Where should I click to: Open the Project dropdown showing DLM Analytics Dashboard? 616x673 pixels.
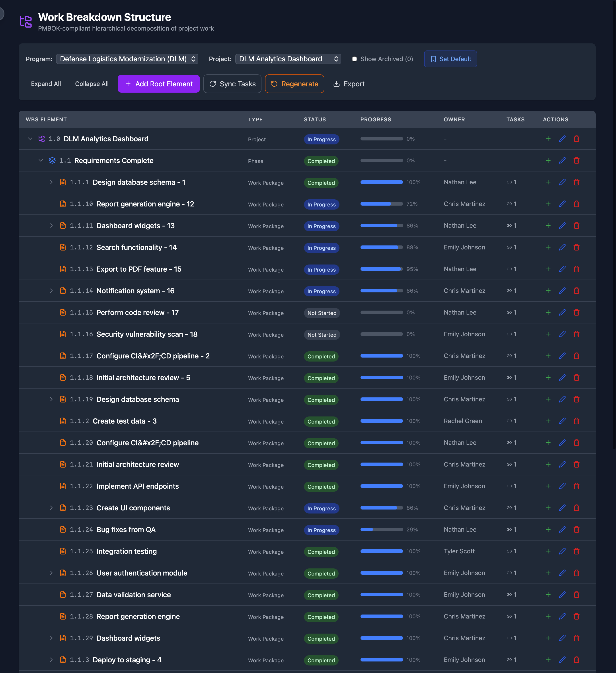(288, 59)
